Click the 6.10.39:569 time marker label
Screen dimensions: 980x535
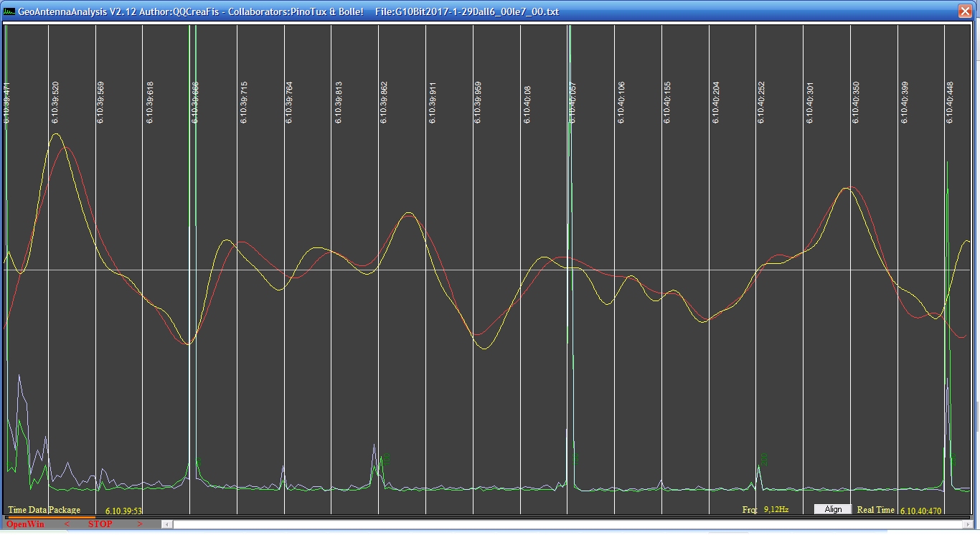(100, 103)
